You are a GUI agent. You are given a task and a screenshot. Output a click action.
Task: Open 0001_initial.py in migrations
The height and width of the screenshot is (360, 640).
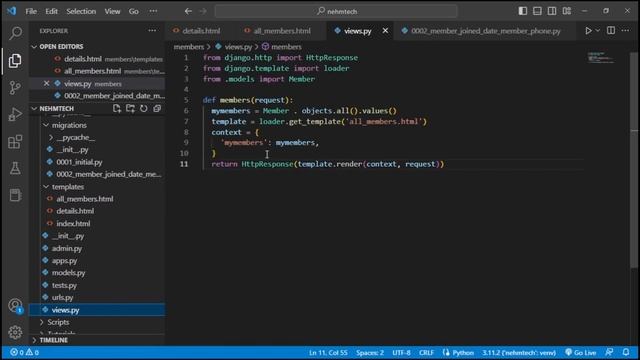pyautogui.click(x=79, y=162)
